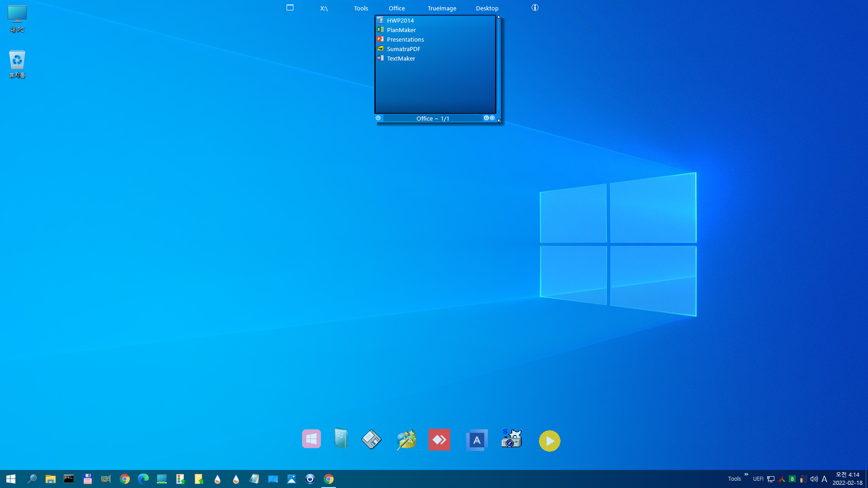Image resolution: width=868 pixels, height=488 pixels.
Task: Click the plus circle on Office panel footer
Action: point(486,118)
